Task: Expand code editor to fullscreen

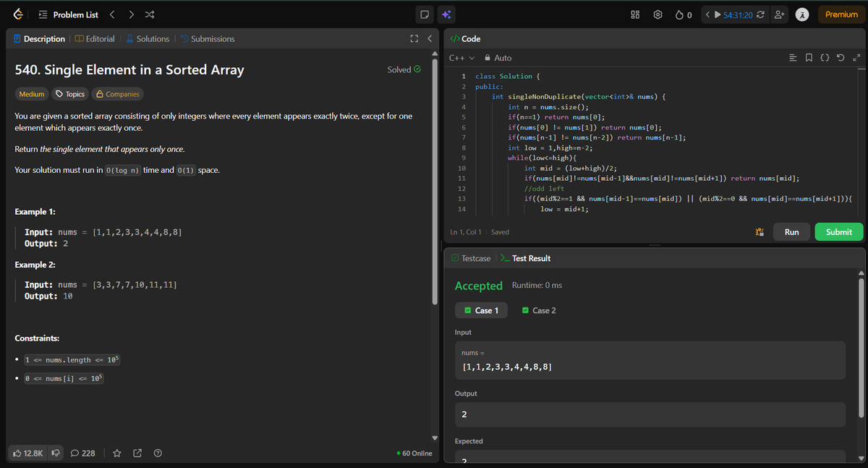Action: click(856, 58)
